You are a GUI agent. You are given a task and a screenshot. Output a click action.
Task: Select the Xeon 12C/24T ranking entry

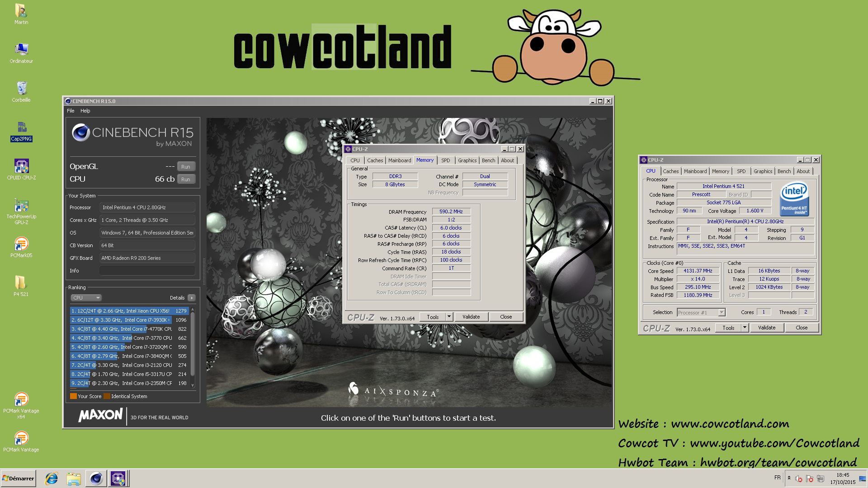(x=129, y=311)
